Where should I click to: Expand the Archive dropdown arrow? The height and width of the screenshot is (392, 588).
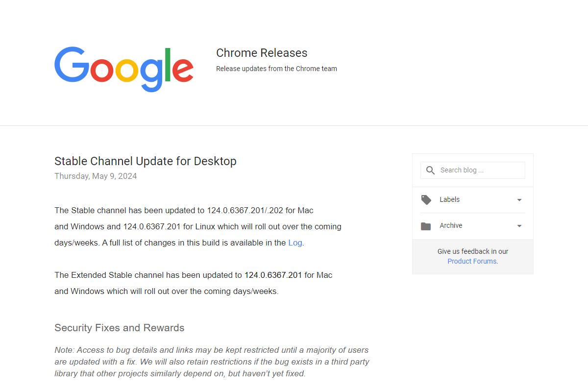[519, 226]
